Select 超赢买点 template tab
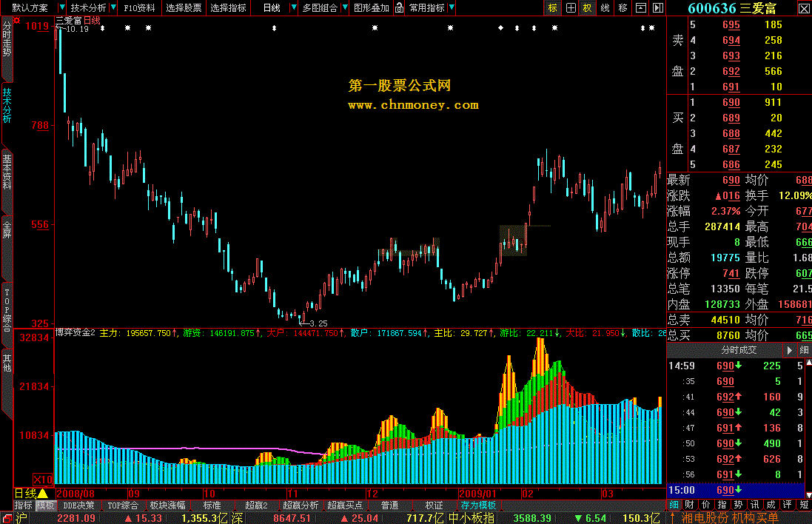The width and height of the screenshot is (812, 524). (345, 505)
